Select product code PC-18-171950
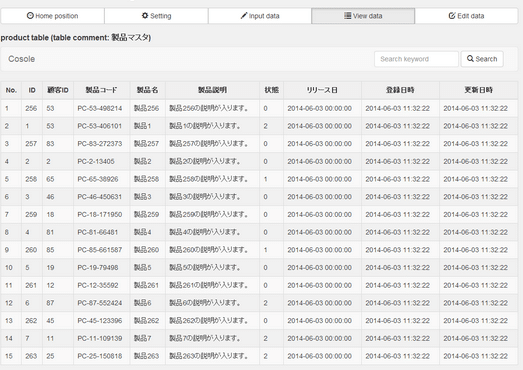The height and width of the screenshot is (370, 523). point(100,215)
